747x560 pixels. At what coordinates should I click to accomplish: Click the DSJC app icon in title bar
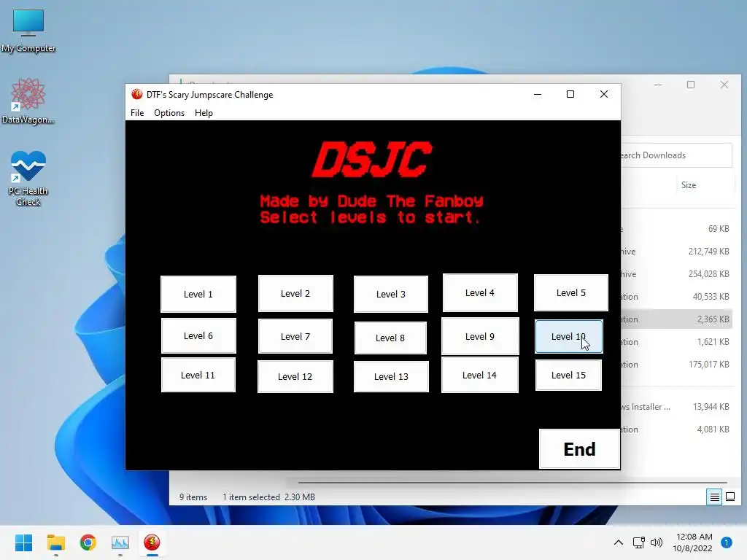(136, 94)
